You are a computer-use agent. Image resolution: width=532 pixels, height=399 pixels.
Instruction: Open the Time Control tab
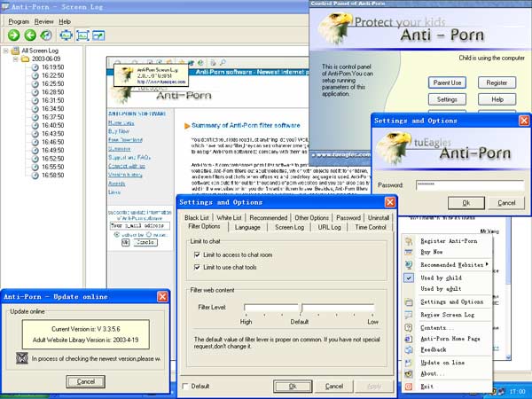coord(371,227)
